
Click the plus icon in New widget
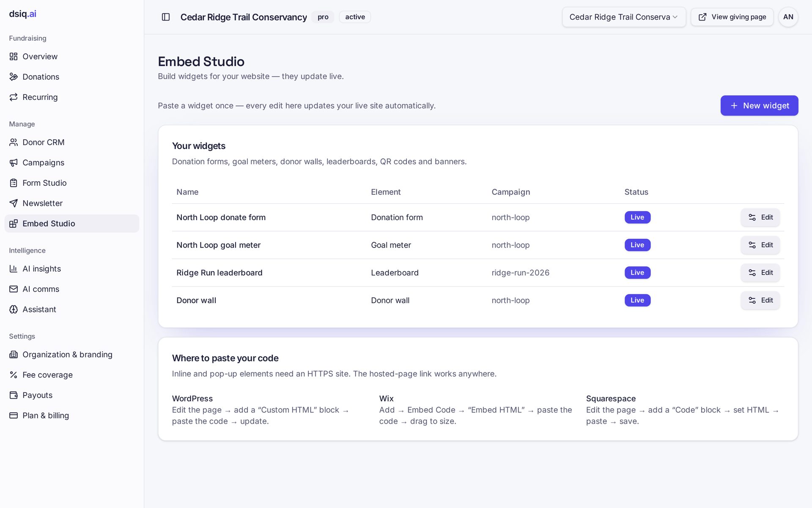coord(734,105)
